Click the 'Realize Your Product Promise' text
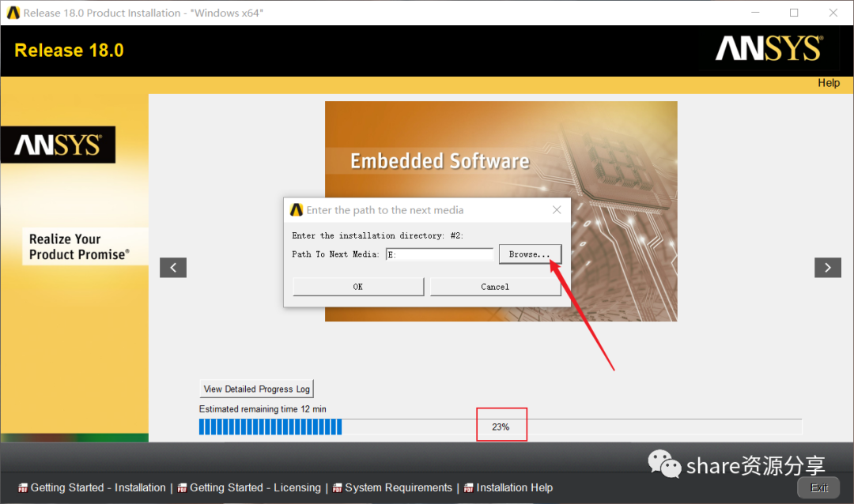 pos(79,246)
